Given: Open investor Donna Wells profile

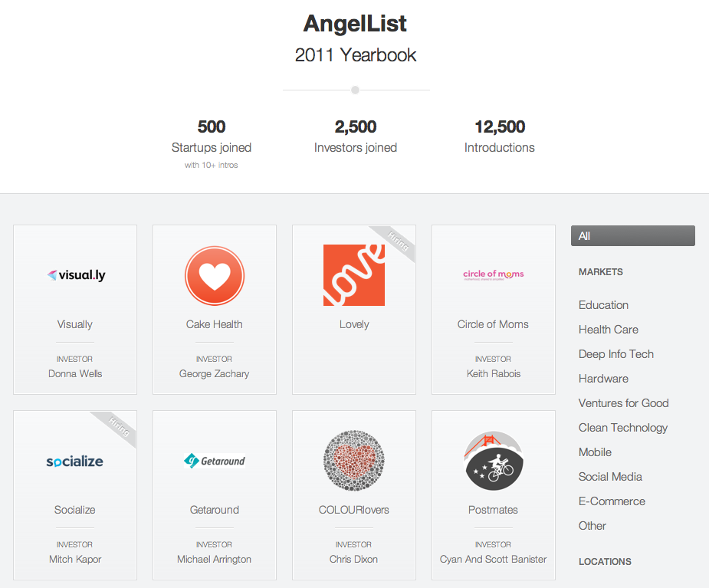Looking at the screenshot, I should [75, 374].
